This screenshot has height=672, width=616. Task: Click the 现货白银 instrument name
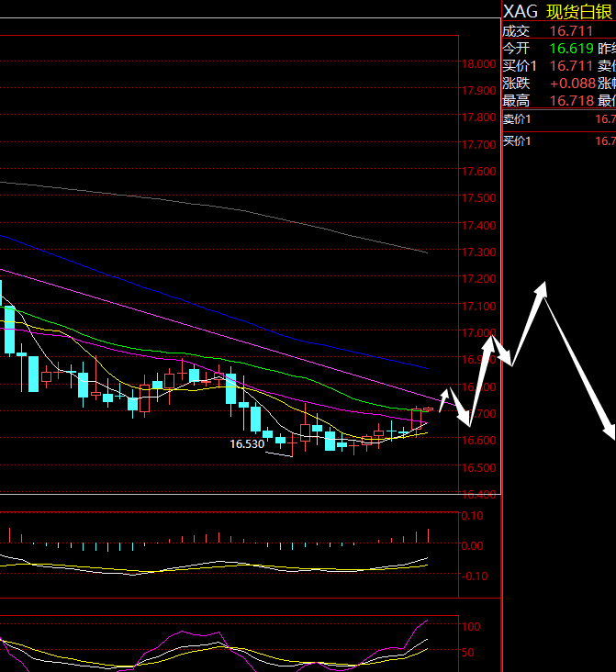pos(579,12)
